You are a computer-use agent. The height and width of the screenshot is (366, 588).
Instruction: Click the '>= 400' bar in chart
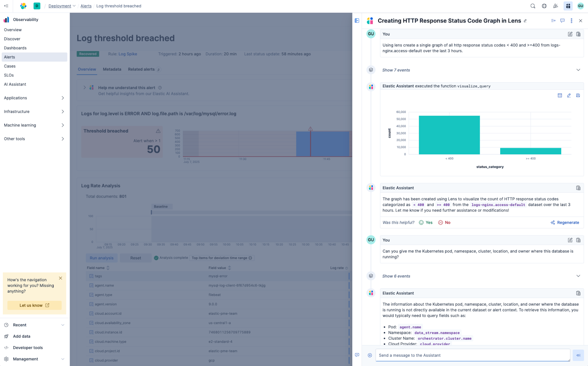coord(531,151)
